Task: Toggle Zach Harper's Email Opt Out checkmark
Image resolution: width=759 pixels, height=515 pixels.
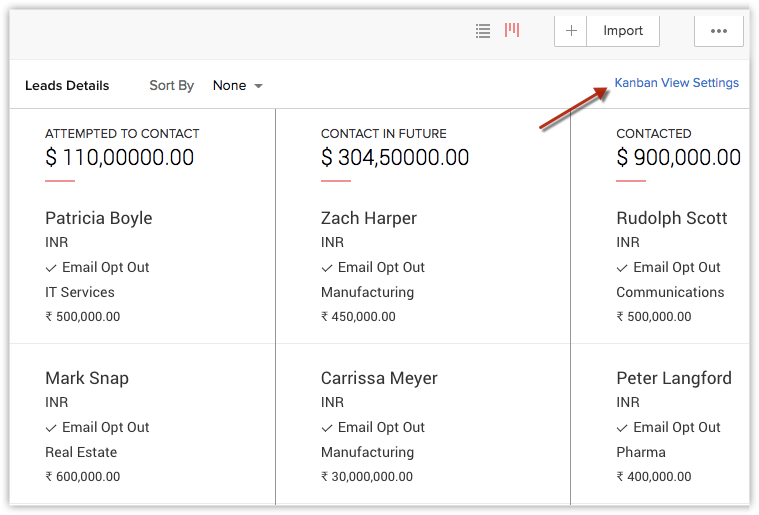Action: tap(327, 268)
